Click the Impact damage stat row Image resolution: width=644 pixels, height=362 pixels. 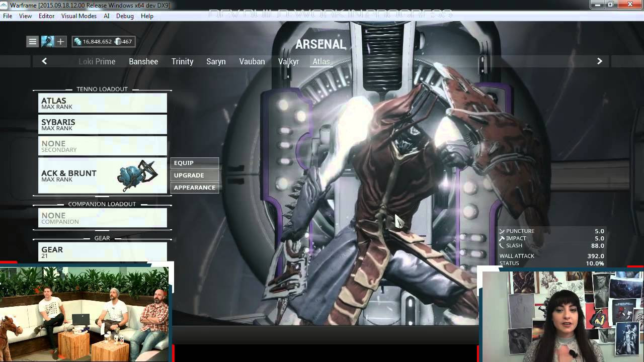(x=552, y=238)
